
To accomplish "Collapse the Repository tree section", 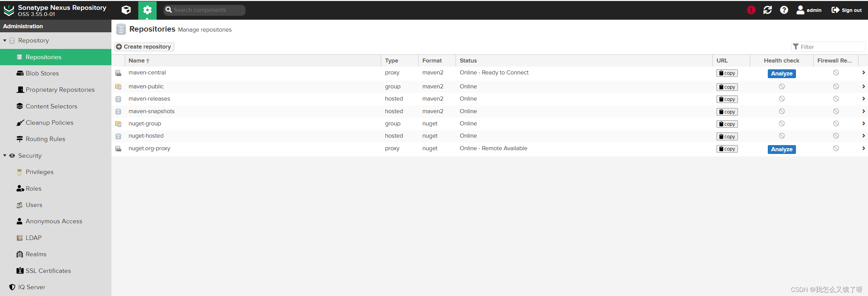I will (x=5, y=40).
